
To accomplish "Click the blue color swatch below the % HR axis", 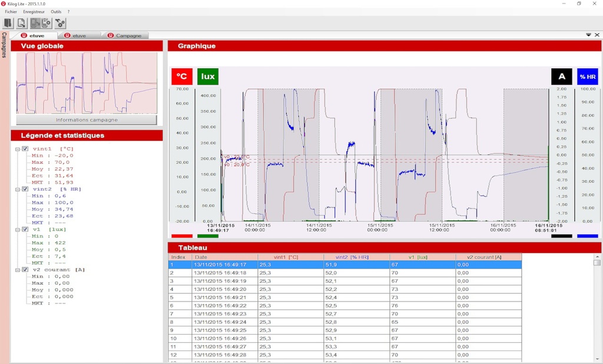I will click(588, 236).
